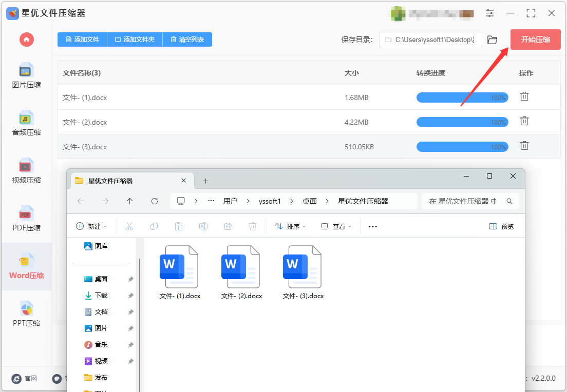Edit the 保存目录 path field
This screenshot has height=392, width=567.
431,40
